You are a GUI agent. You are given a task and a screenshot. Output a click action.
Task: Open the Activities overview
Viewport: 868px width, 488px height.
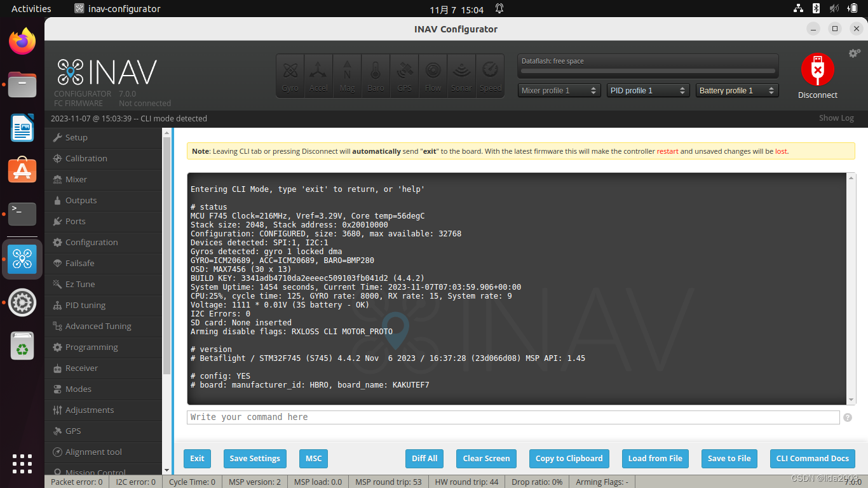[31, 9]
